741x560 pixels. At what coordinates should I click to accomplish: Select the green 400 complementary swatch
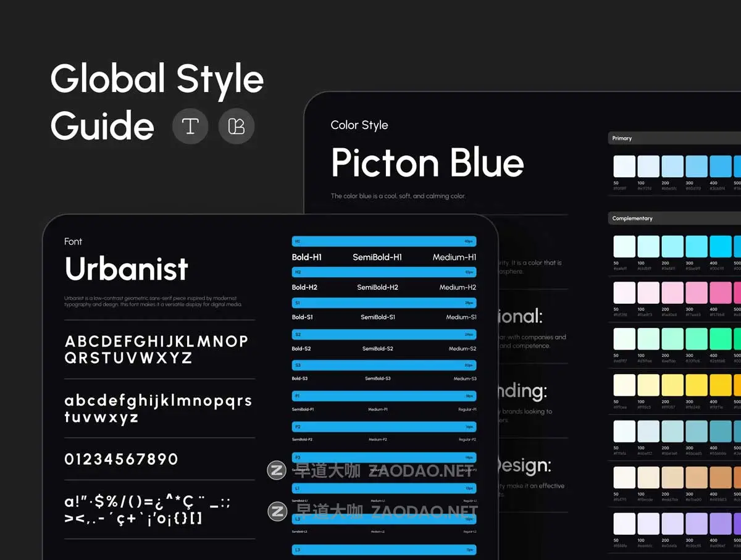[720, 338]
